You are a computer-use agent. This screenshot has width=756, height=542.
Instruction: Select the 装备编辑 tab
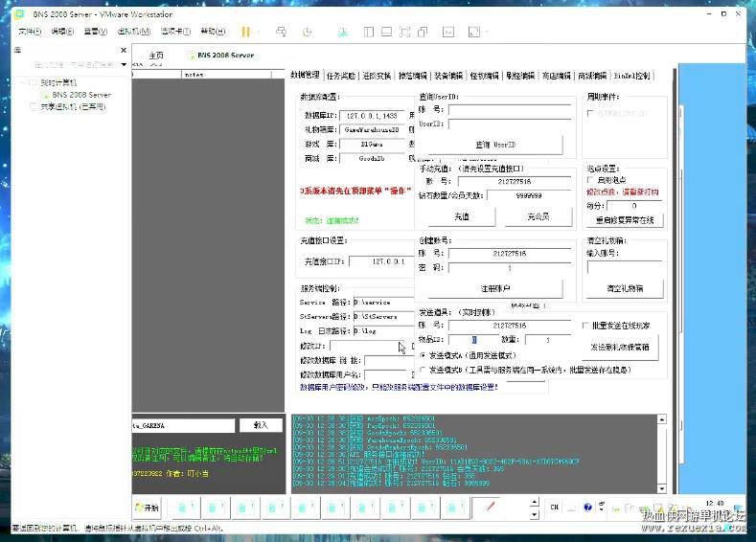(x=448, y=76)
